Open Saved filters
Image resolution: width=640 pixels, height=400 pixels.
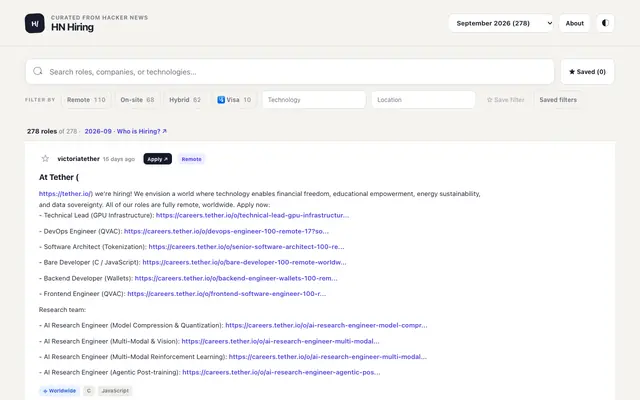tap(558, 100)
